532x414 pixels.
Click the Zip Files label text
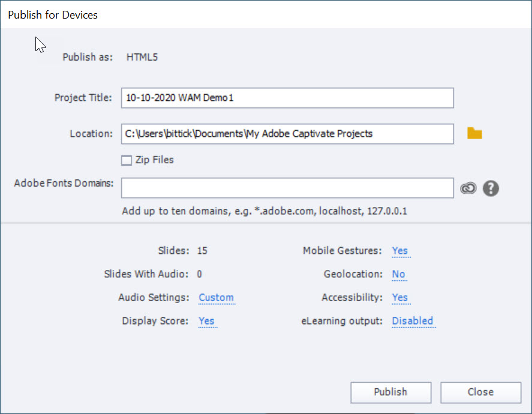(x=155, y=160)
